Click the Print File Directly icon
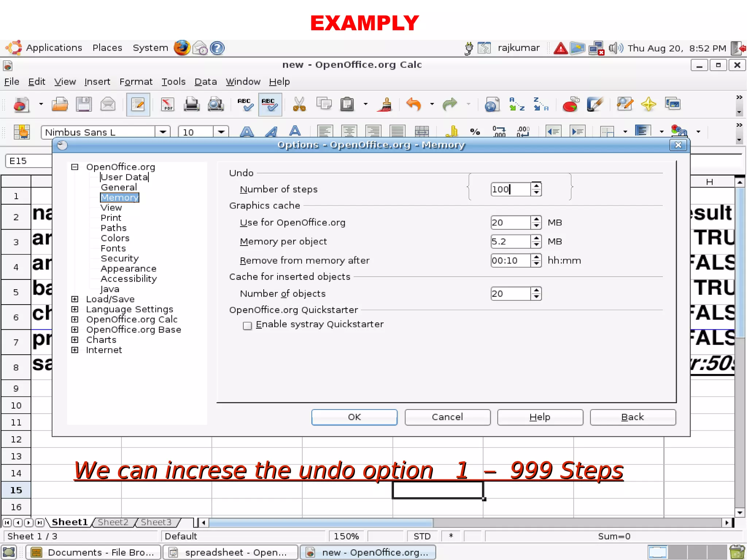 (191, 105)
